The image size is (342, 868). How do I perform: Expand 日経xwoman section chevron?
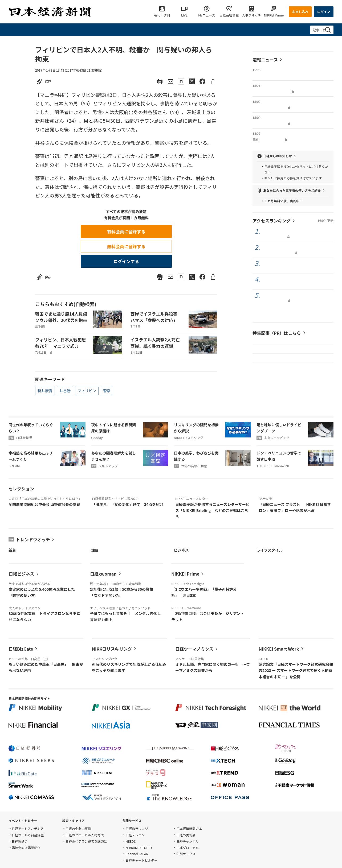click(120, 574)
